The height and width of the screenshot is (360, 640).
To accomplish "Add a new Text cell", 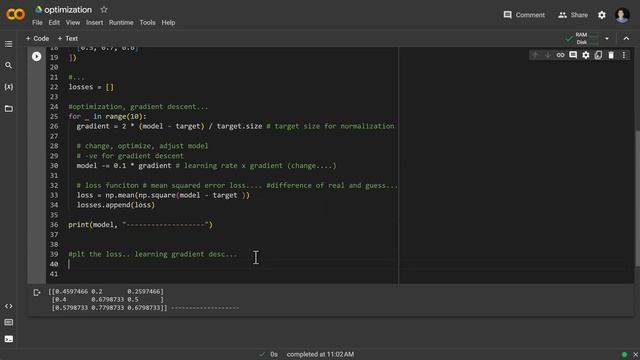I will click(67, 38).
